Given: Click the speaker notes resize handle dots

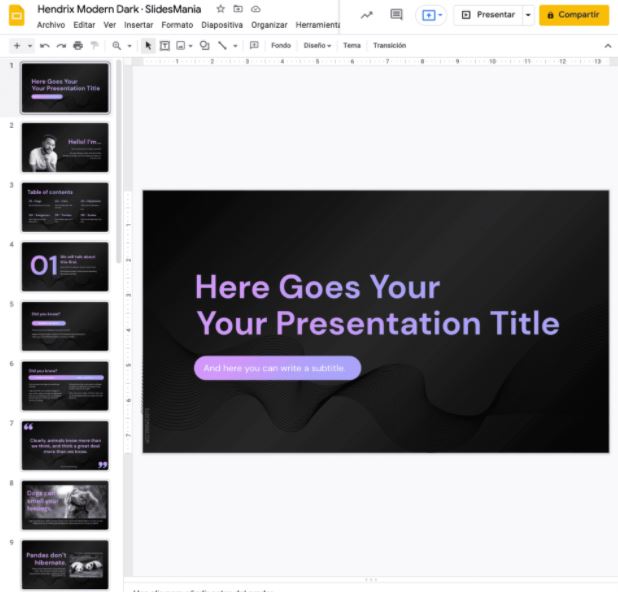Looking at the screenshot, I should pos(371,580).
